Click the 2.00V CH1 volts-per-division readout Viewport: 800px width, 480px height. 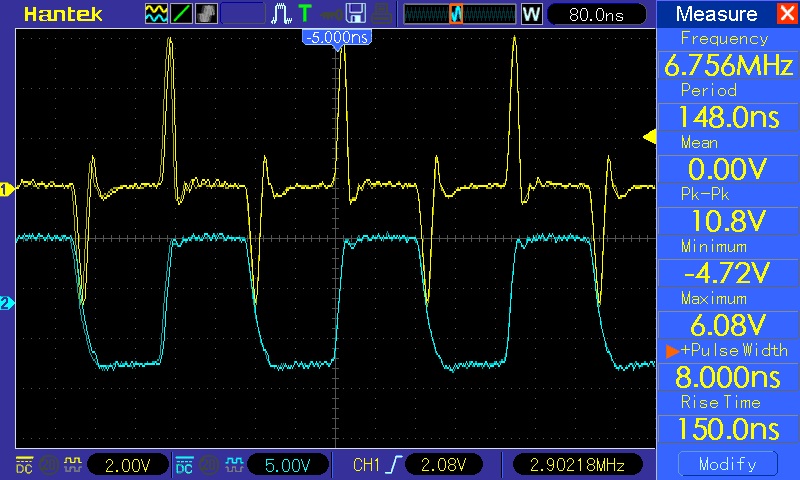point(128,465)
